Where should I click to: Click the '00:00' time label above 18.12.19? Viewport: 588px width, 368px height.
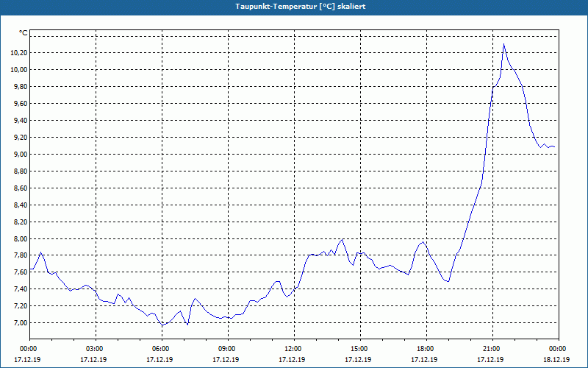click(557, 349)
